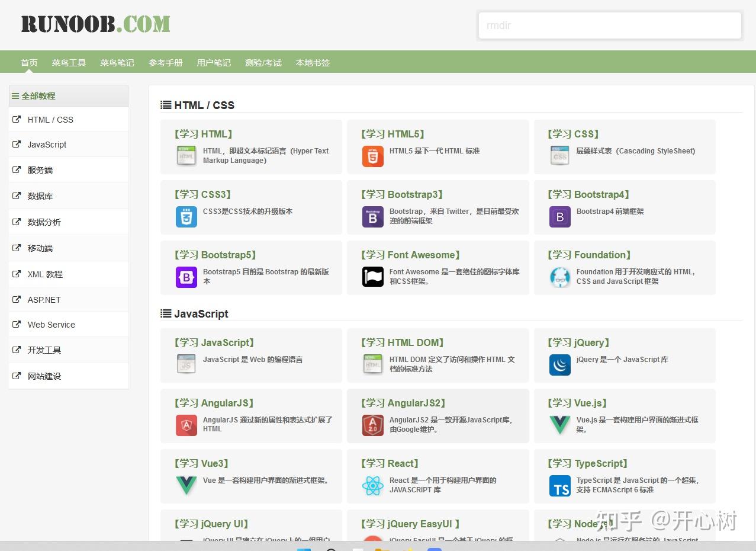Click the Vue3 green V logo
This screenshot has width=756, height=551.
[x=186, y=485]
